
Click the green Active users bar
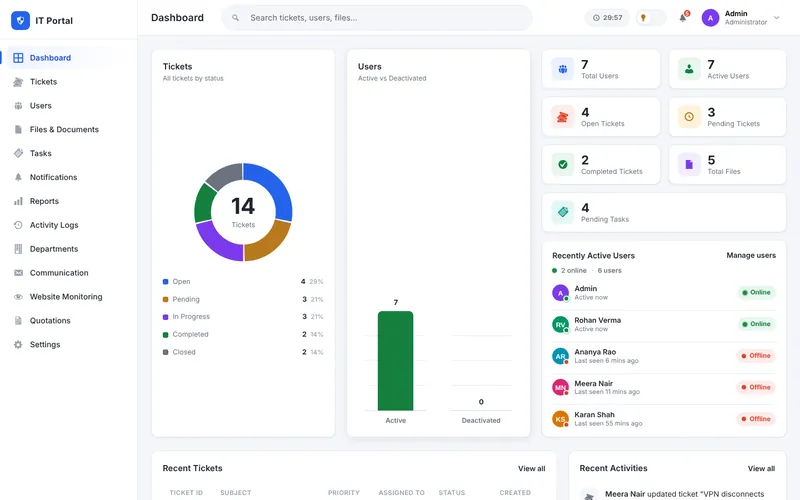coord(395,361)
